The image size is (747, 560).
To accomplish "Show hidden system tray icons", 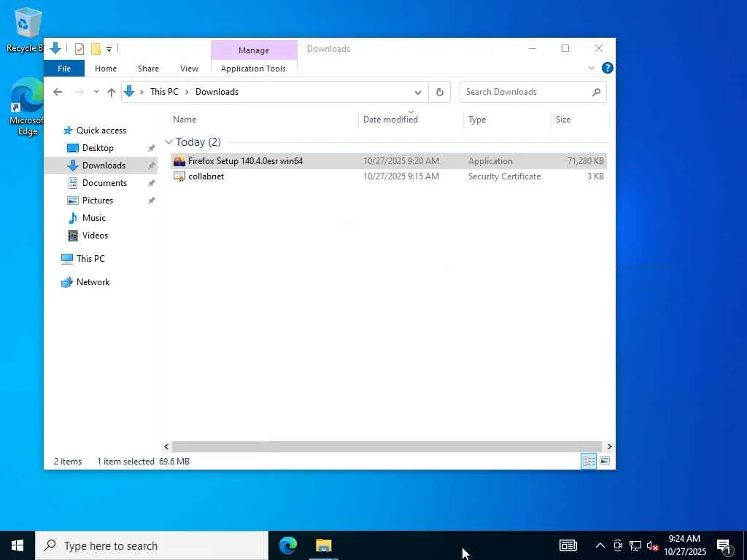I will (600, 545).
